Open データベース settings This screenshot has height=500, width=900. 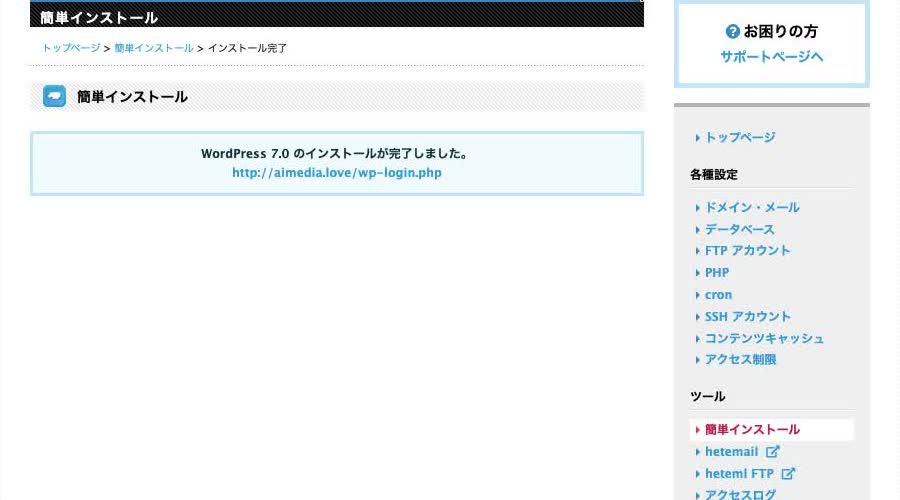(x=739, y=229)
